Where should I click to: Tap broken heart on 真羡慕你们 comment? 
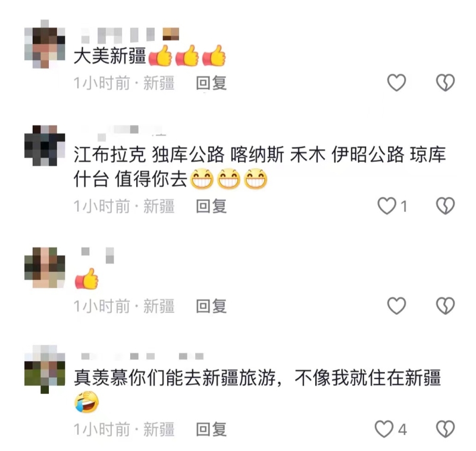coord(445,429)
